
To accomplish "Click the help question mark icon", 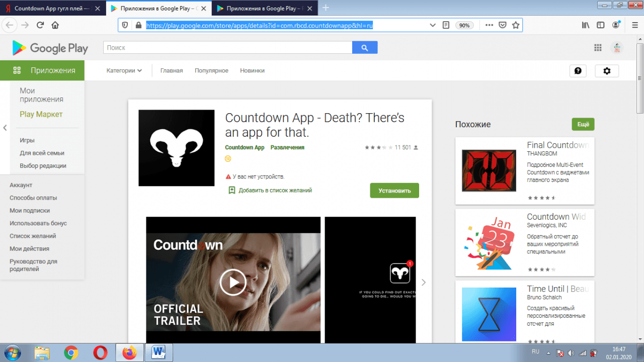I will [578, 71].
